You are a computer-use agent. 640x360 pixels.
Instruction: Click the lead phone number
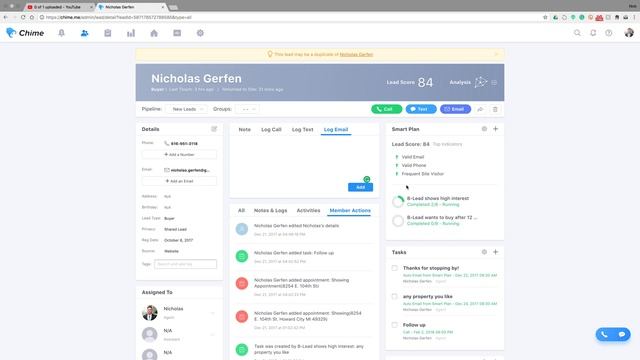click(x=184, y=144)
